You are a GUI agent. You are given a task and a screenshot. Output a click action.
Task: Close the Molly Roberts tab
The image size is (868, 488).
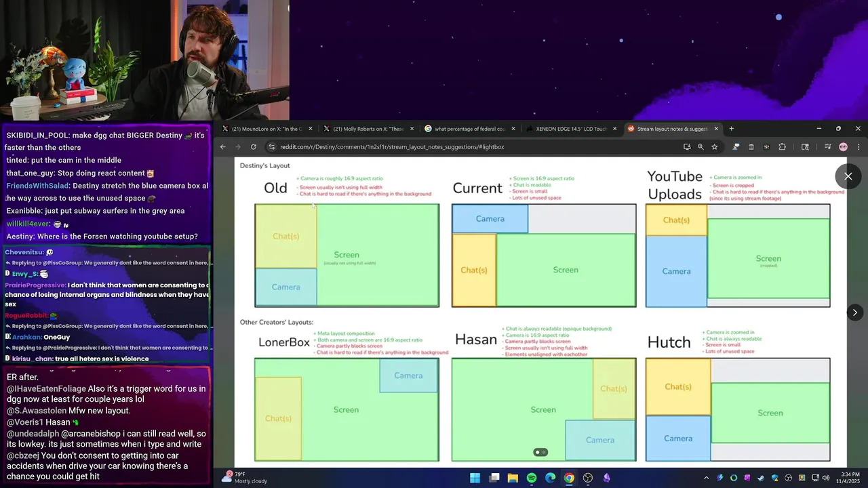coord(412,129)
